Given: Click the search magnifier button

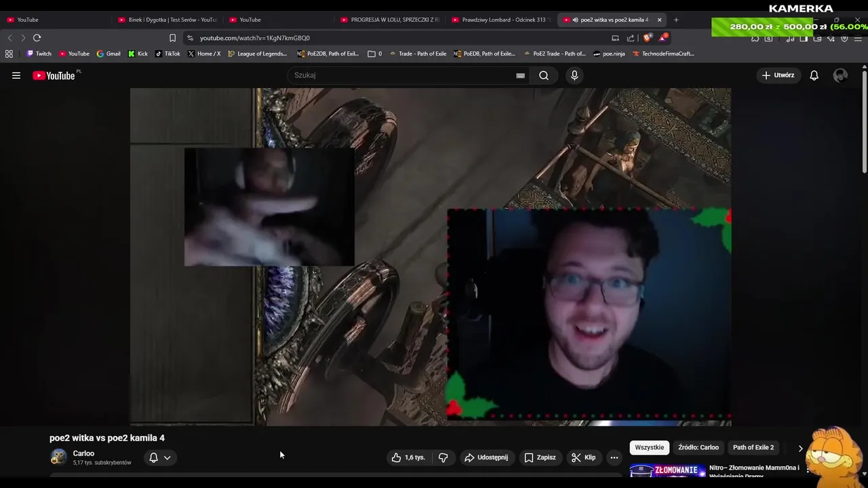Looking at the screenshot, I should (544, 75).
